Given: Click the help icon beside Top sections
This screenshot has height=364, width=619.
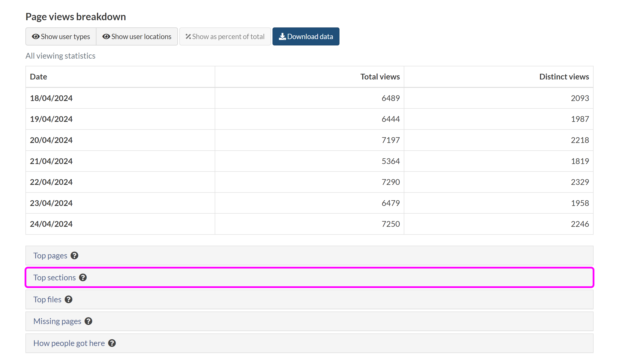Looking at the screenshot, I should [x=83, y=277].
